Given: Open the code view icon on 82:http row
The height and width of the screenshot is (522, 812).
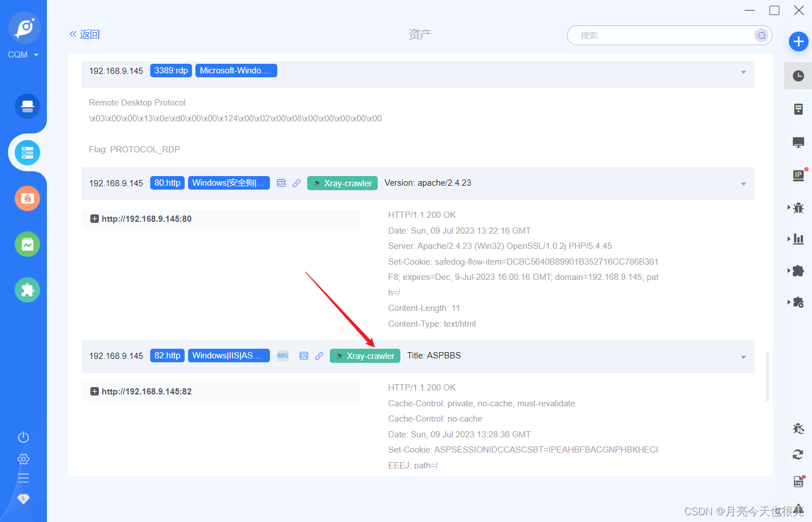Looking at the screenshot, I should click(x=304, y=356).
